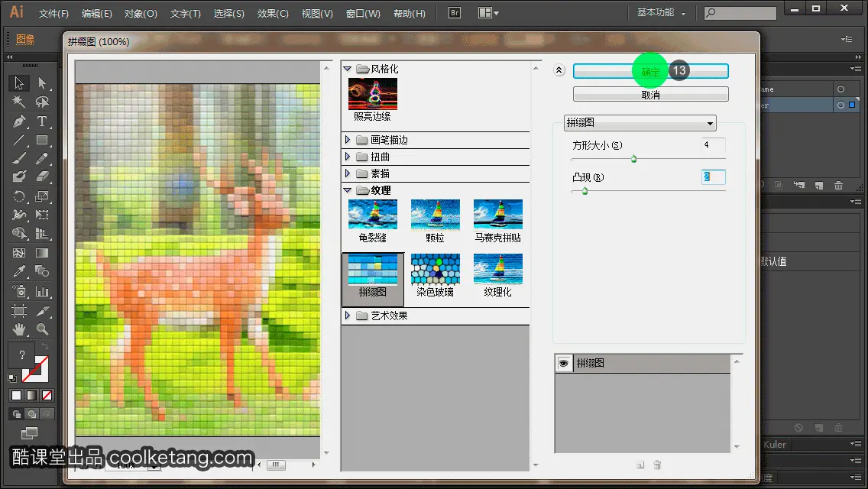Pick the Mesh tool
This screenshot has width=868, height=489.
(x=19, y=253)
